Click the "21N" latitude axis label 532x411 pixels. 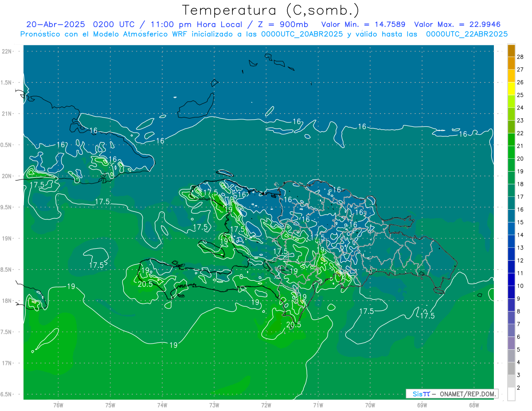8,114
